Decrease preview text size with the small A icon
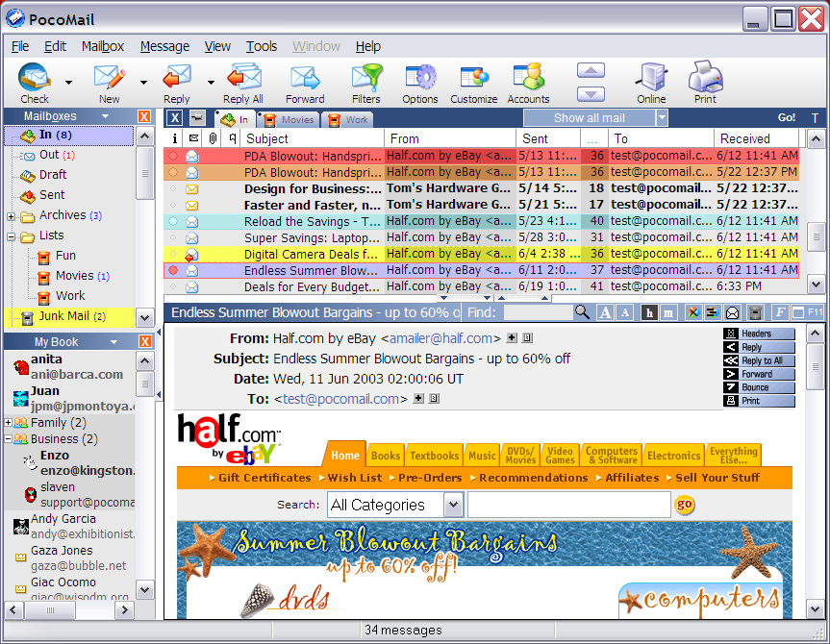The width and height of the screenshot is (830, 644). click(x=625, y=312)
